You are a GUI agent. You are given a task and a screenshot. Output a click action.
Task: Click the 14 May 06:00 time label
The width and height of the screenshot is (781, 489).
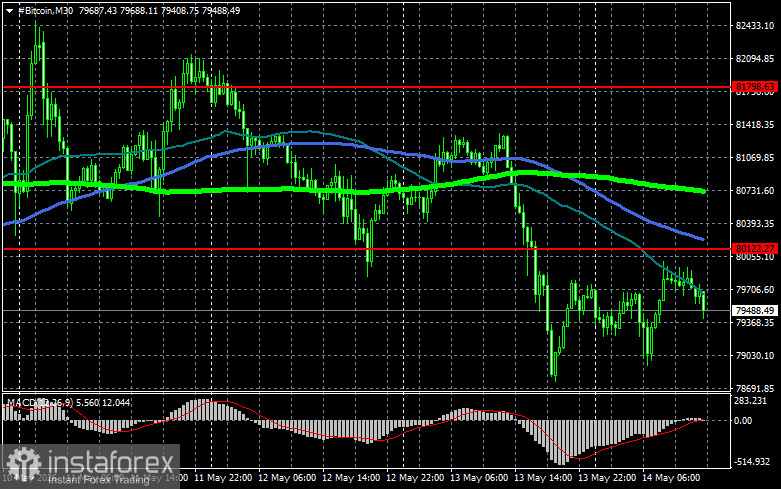(671, 478)
